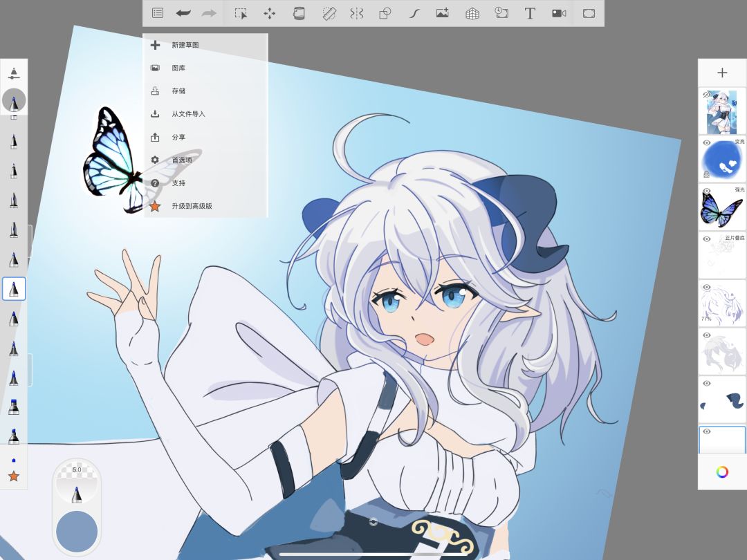Click the Import Image toolbar icon
747x560 pixels.
(x=443, y=13)
